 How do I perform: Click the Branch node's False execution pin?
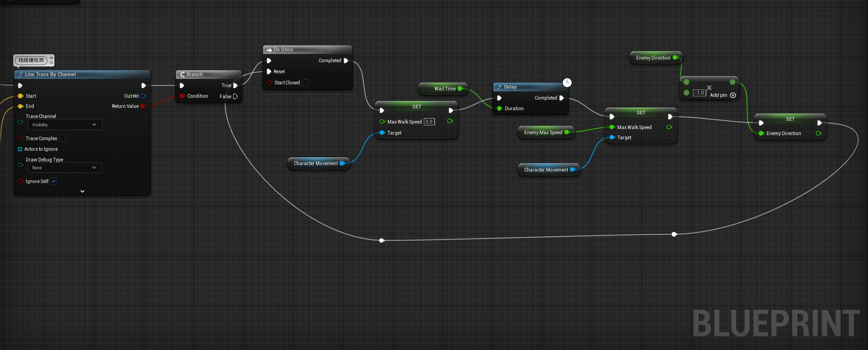coord(235,96)
